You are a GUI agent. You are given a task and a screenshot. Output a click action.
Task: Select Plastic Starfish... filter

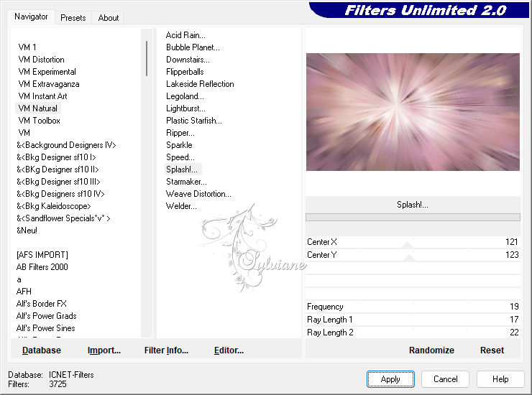point(193,121)
